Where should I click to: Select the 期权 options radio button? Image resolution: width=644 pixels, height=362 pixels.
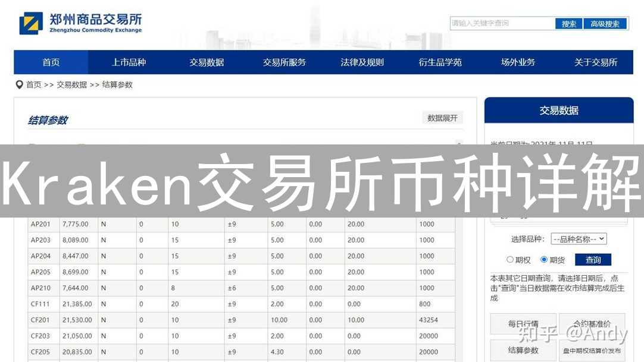[509, 260]
